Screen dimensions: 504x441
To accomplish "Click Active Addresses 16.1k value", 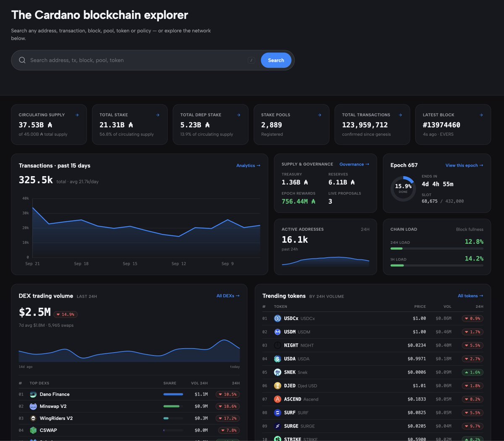I will coord(295,240).
